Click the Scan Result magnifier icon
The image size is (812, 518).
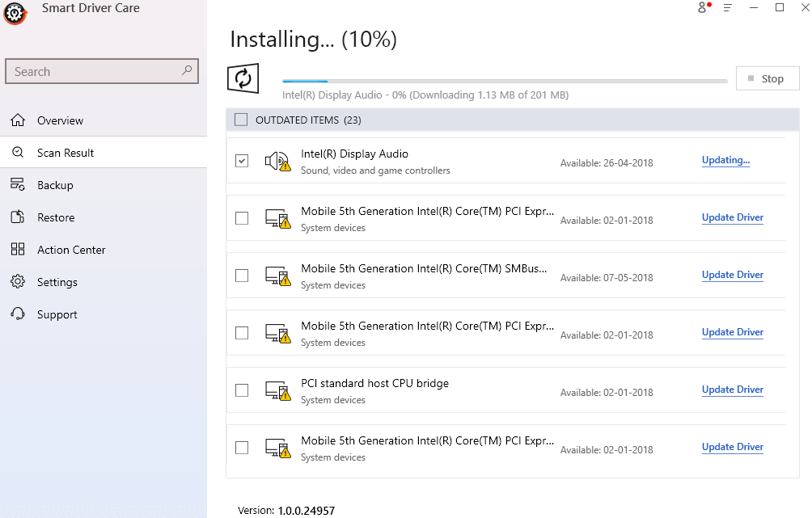(17, 152)
